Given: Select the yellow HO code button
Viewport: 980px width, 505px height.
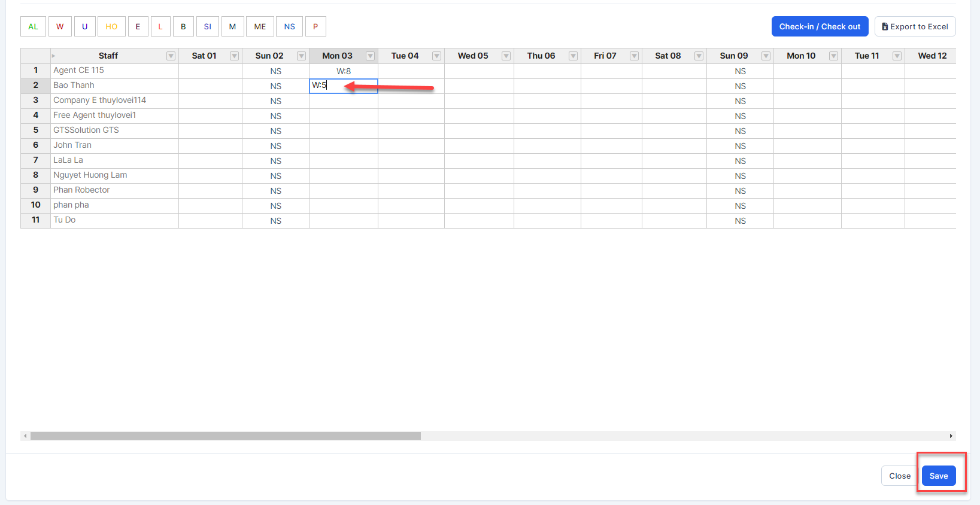Looking at the screenshot, I should tap(111, 26).
